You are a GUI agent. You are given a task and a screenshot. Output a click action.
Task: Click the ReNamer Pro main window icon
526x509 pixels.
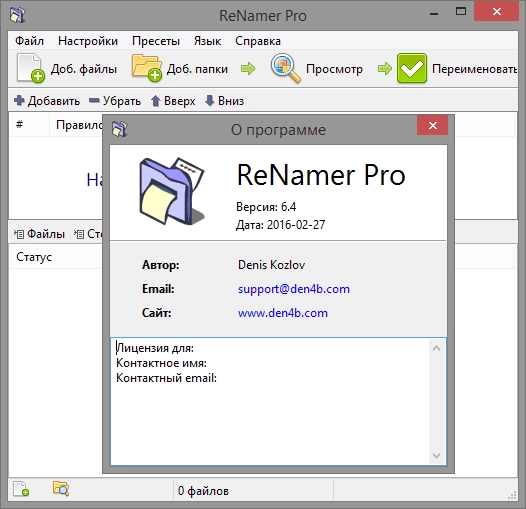coord(17,15)
